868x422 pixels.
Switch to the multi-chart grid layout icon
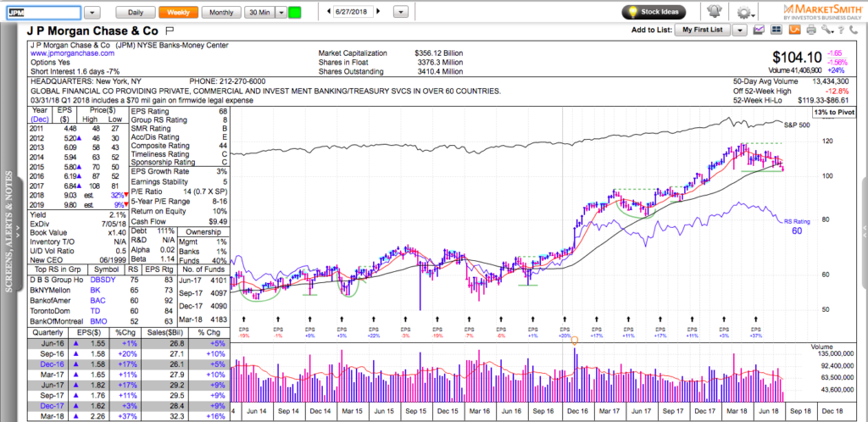click(x=776, y=30)
